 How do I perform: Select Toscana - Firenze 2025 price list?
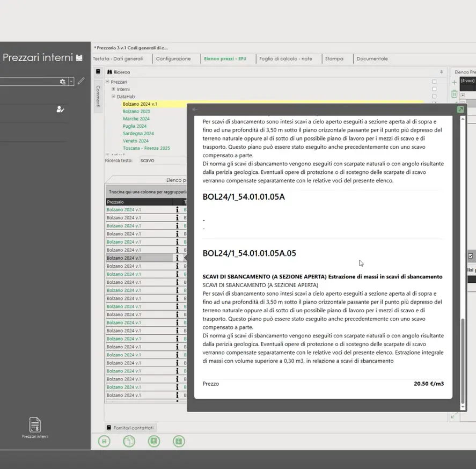point(146,148)
